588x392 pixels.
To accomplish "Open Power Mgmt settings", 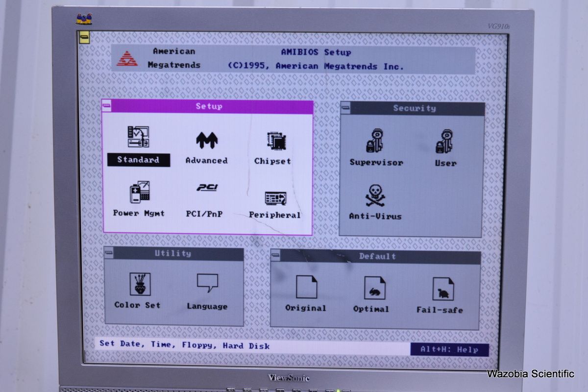I will 139,193.
